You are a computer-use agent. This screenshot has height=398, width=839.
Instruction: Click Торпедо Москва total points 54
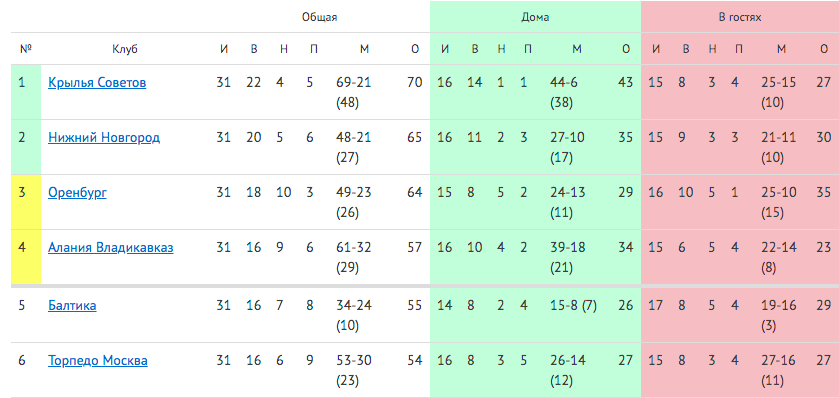[x=415, y=361]
